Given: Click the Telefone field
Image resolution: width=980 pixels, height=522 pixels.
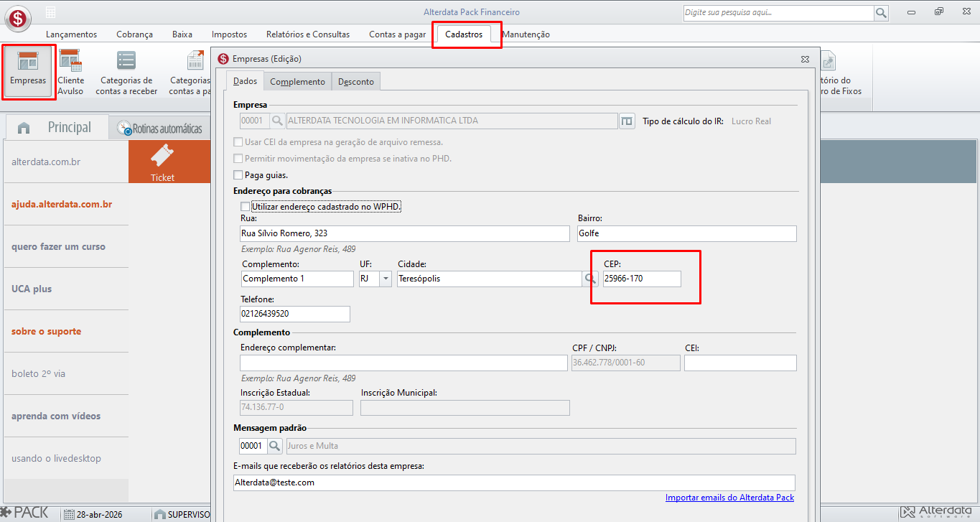Looking at the screenshot, I should tap(295, 314).
